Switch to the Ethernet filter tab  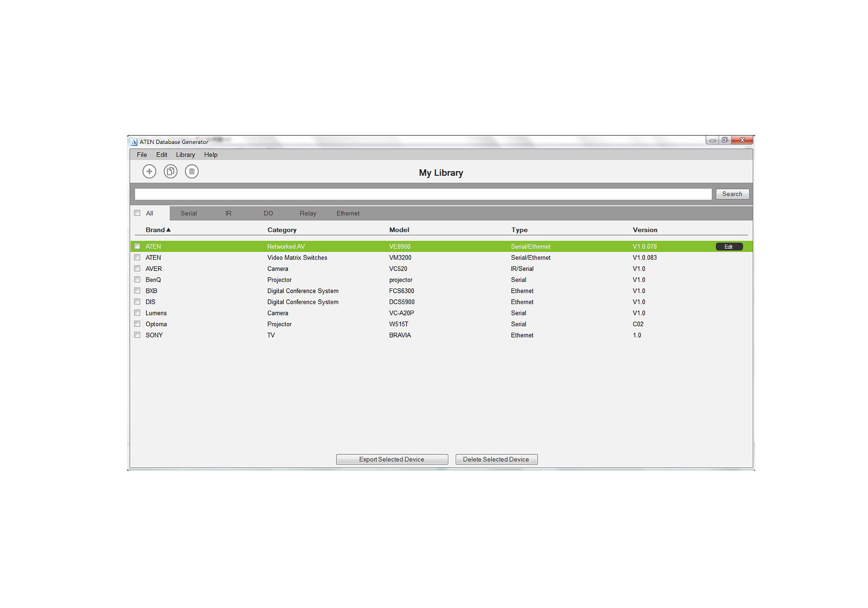[x=348, y=213]
